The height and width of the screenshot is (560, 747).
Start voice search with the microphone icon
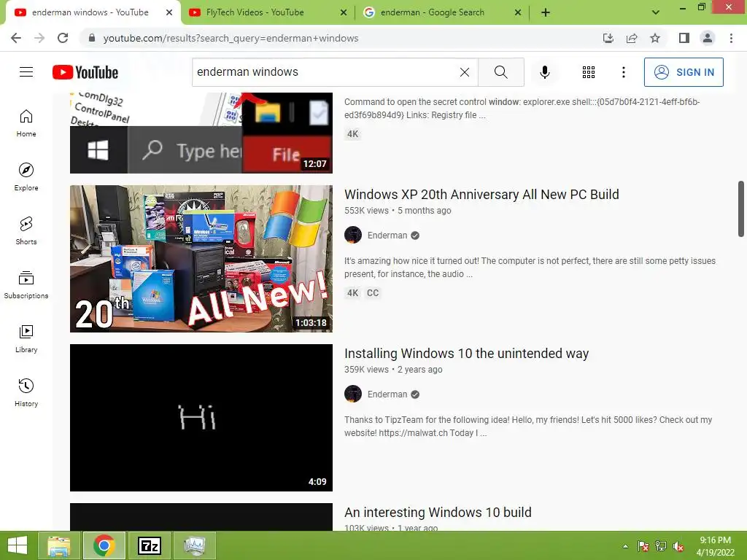pyautogui.click(x=544, y=72)
